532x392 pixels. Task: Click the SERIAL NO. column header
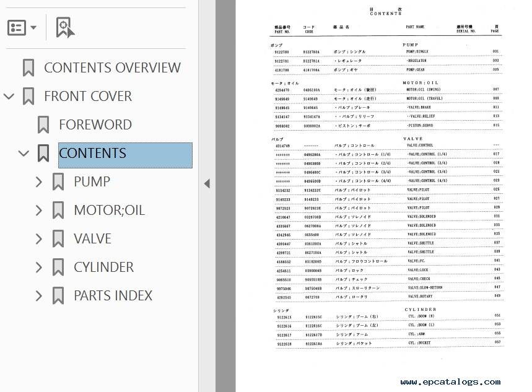point(466,31)
